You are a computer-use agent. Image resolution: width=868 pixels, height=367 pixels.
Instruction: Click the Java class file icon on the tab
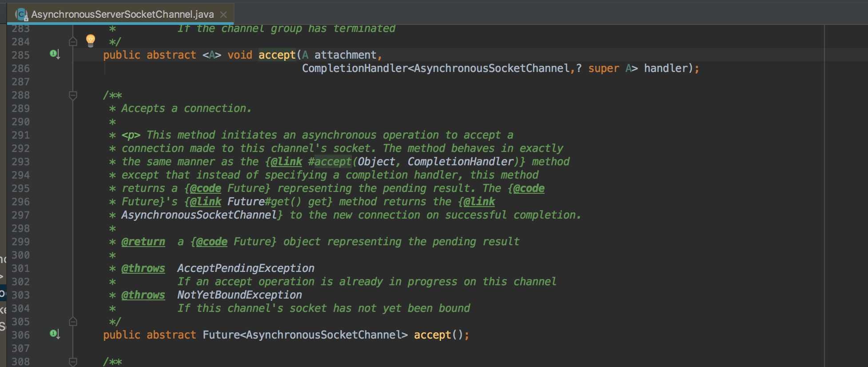click(21, 15)
